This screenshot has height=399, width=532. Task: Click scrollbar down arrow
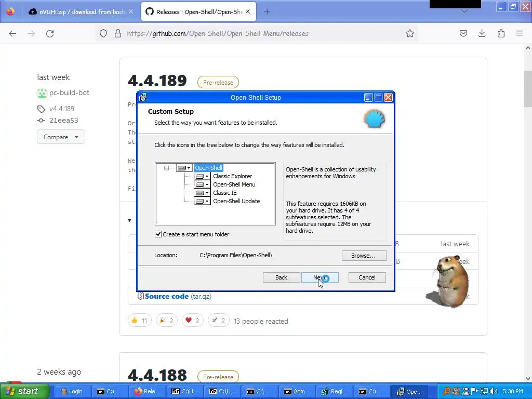[528, 379]
